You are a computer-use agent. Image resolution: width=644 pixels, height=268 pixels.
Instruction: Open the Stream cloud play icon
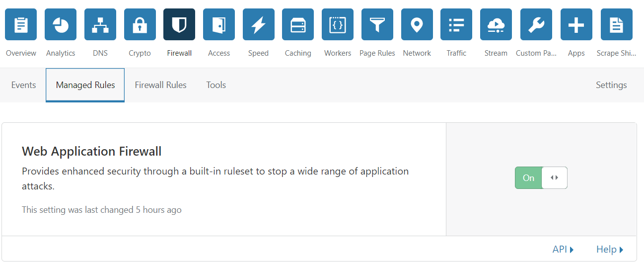point(496,25)
